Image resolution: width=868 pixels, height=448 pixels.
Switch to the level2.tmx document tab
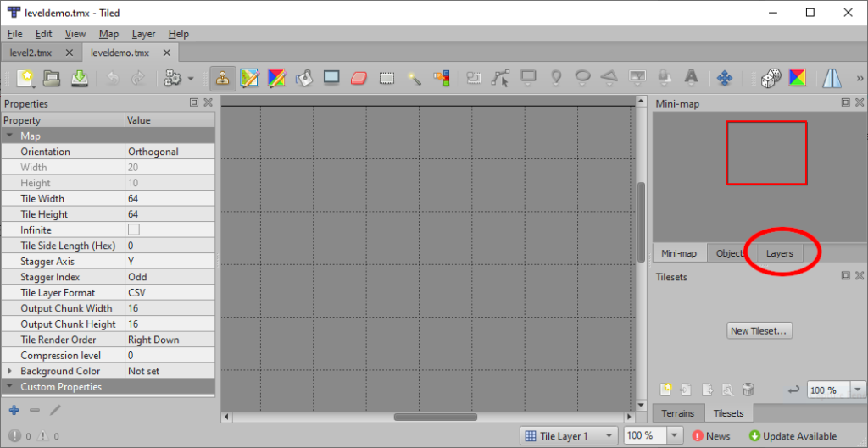click(31, 53)
